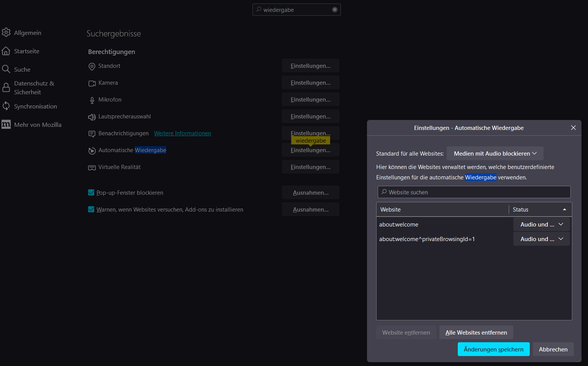Image resolution: width=588 pixels, height=366 pixels.
Task: Click the Mozilla logo icon
Action: (6, 125)
